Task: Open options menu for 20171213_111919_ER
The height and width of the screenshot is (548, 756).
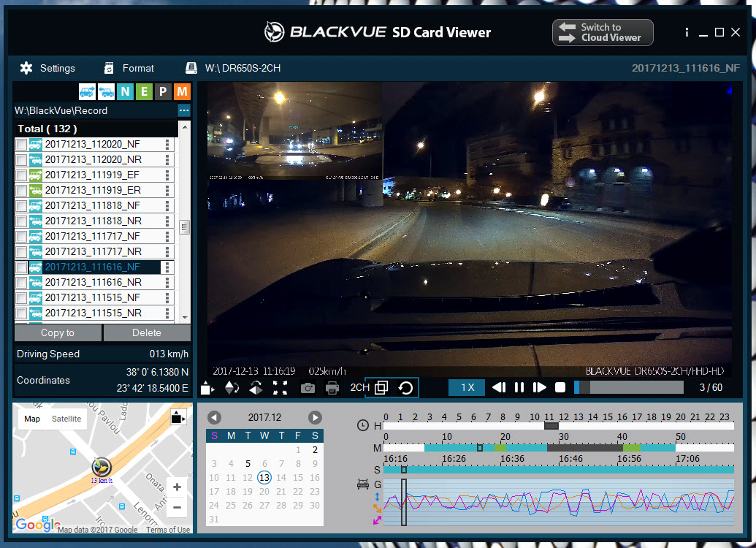Action: click(x=167, y=191)
